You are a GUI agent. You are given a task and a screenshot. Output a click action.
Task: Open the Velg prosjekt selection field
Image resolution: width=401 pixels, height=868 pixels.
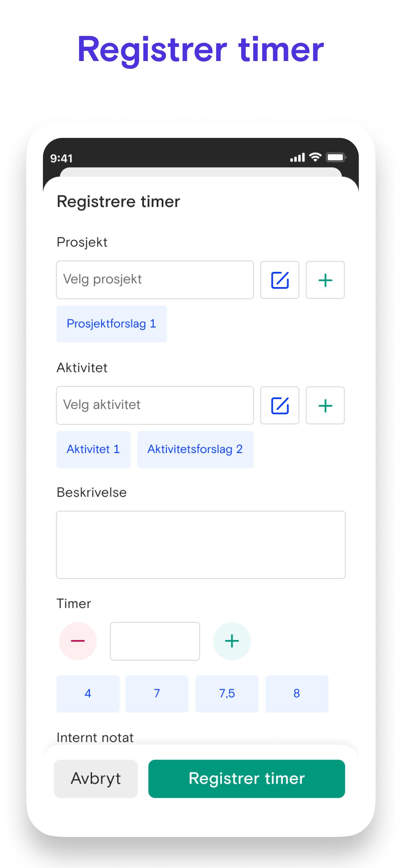coord(155,280)
